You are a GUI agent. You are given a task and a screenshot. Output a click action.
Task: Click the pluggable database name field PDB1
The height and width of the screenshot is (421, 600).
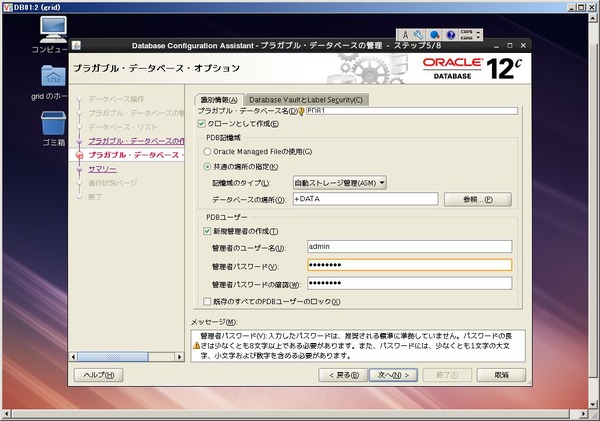coord(412,111)
